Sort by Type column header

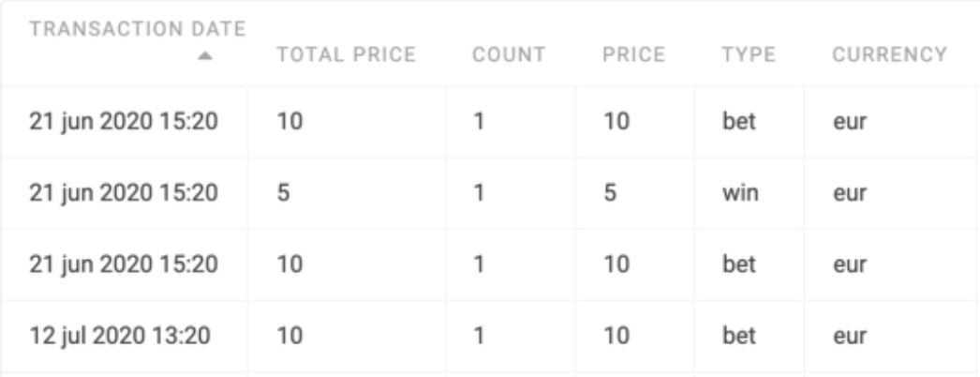point(749,55)
